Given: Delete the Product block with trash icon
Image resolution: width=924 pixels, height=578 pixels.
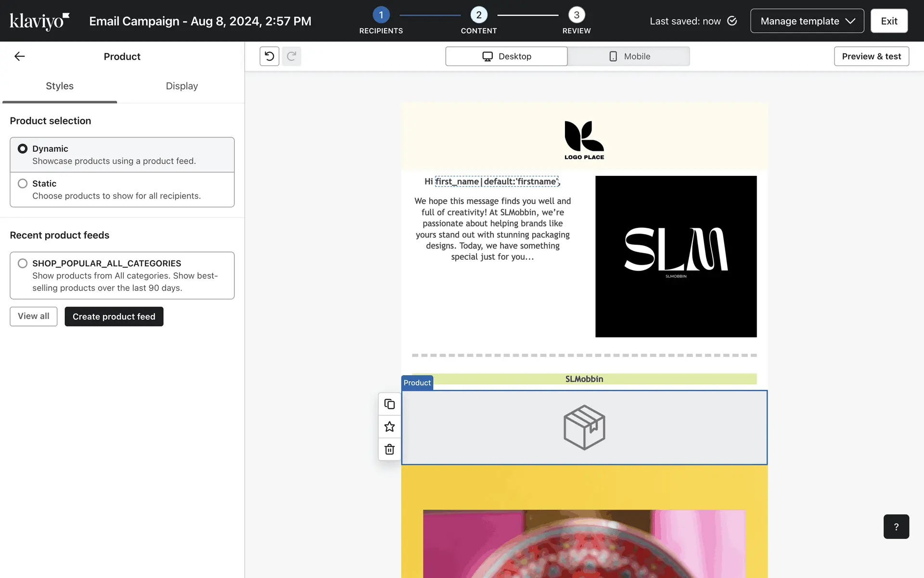Looking at the screenshot, I should (389, 449).
